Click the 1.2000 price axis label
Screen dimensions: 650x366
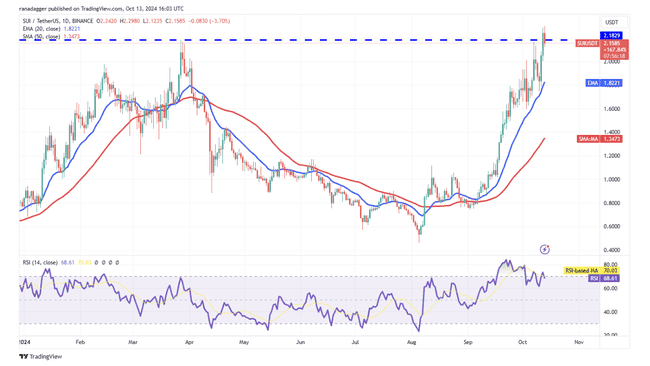(x=611, y=156)
